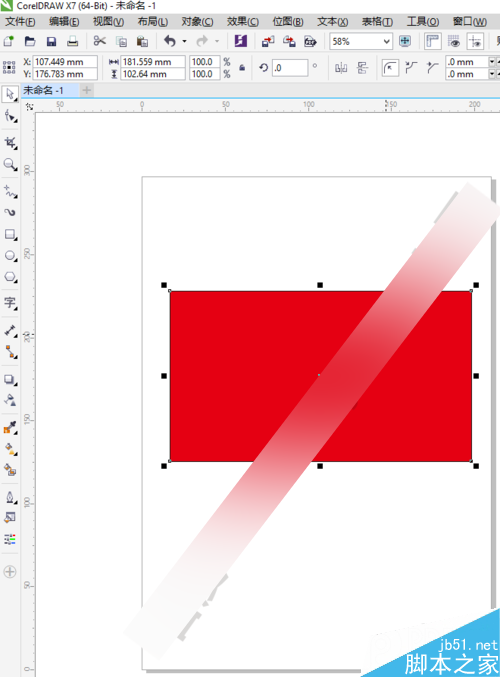The width and height of the screenshot is (500, 677).
Task: Select the Interactive Fill tool
Action: 10,449
